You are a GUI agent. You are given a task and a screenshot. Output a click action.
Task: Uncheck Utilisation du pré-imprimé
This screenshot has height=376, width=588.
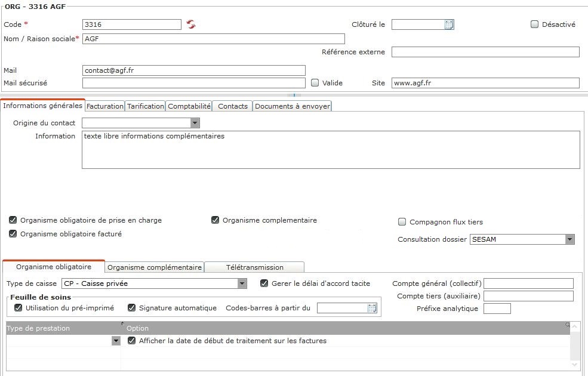[x=18, y=308]
